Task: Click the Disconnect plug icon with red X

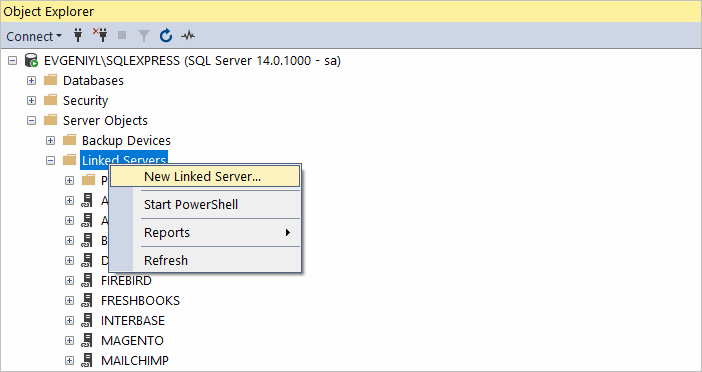Action: 100,35
